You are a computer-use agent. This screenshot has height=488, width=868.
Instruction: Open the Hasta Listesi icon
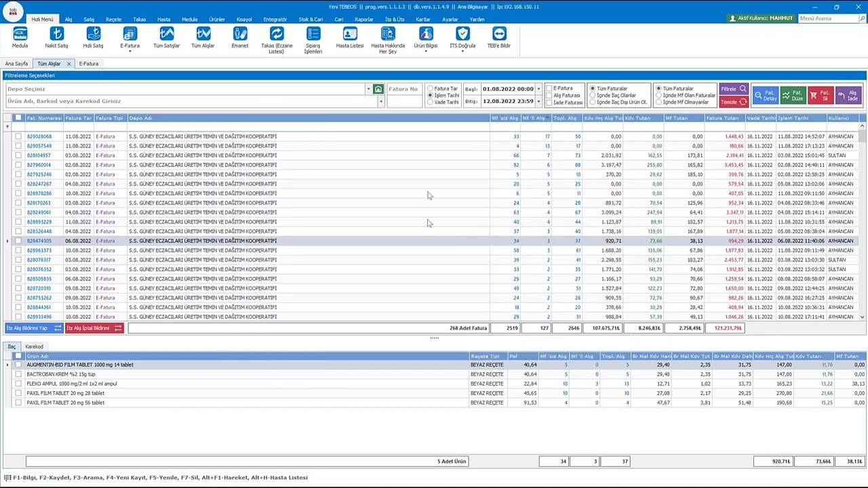click(x=350, y=38)
